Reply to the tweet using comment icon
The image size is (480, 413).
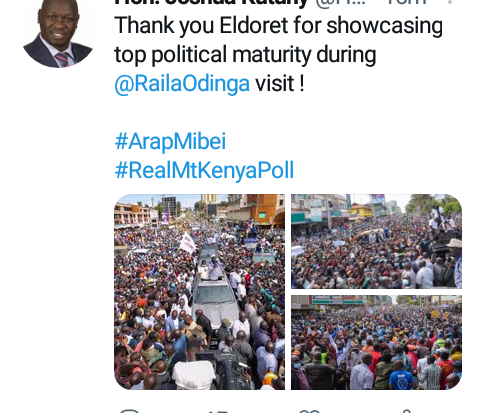pyautogui.click(x=129, y=411)
